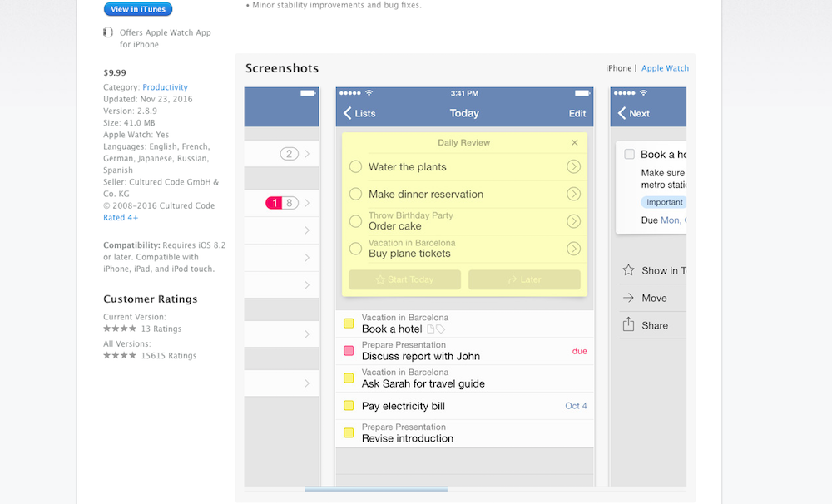Open the Productivity category link

pos(165,87)
